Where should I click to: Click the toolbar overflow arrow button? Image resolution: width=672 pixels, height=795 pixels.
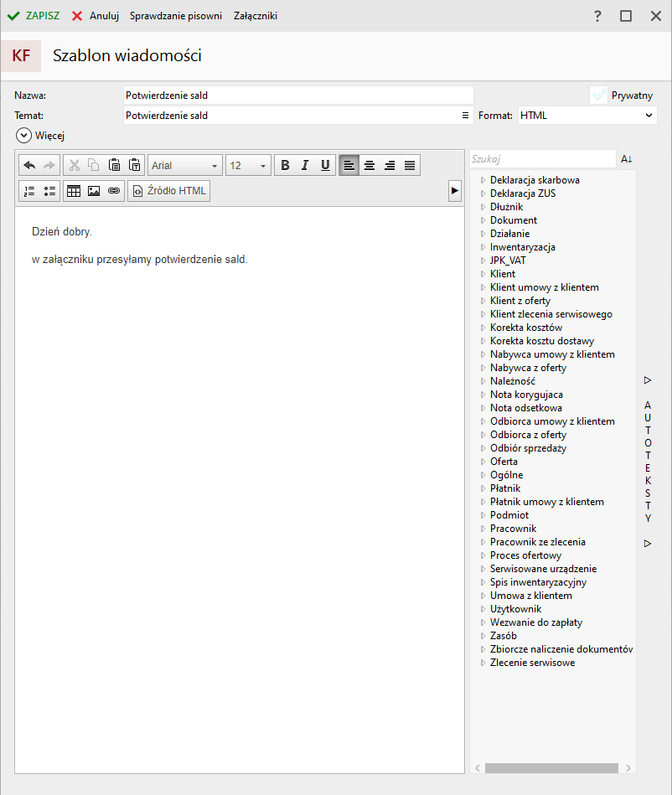click(x=455, y=191)
